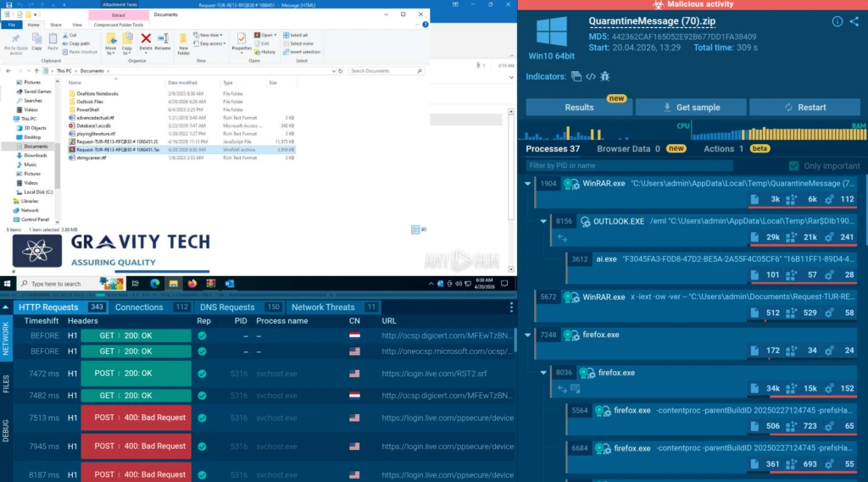Collapse OUTLOOK.EXE process 8156 subtree
The image size is (868, 482).
tap(543, 221)
